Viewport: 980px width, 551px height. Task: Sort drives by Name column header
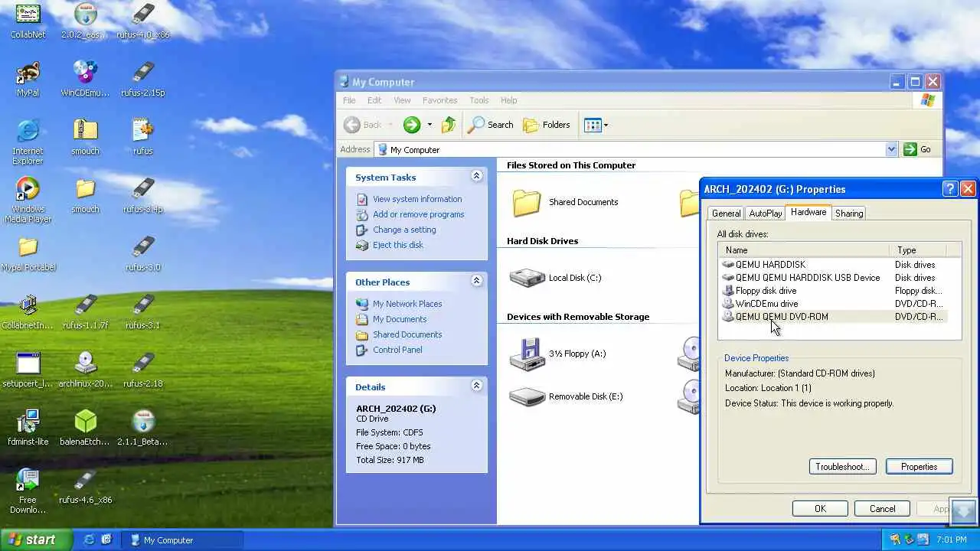click(x=803, y=250)
